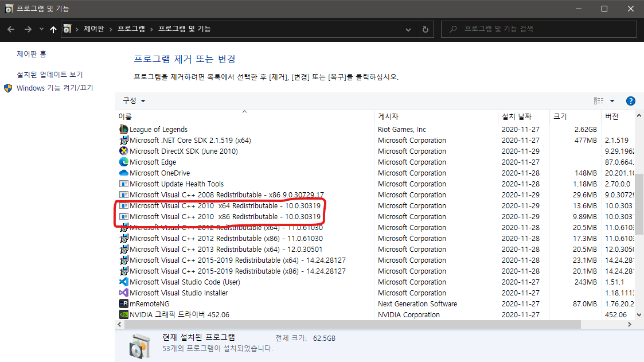Click the Visual Studio Code icon
644x362 pixels.
click(x=124, y=282)
